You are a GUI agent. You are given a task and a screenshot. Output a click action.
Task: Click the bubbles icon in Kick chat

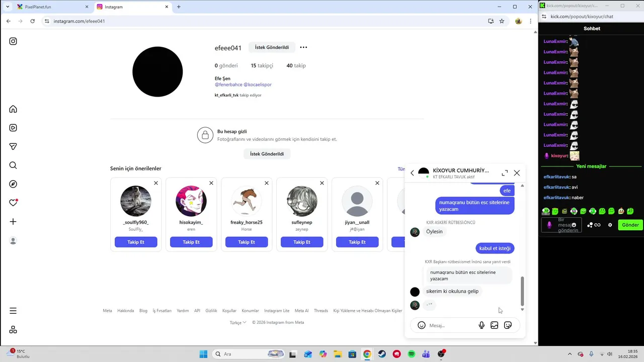click(x=590, y=225)
